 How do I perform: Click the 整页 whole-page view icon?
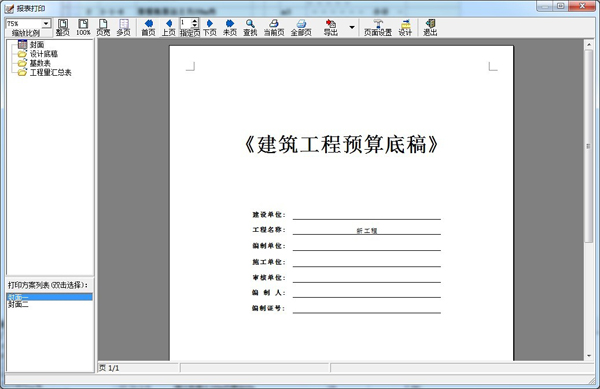(63, 28)
